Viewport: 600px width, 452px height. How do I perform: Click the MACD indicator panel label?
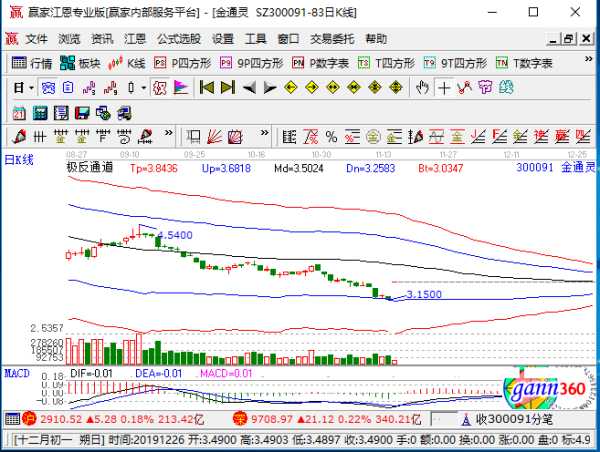(17, 373)
